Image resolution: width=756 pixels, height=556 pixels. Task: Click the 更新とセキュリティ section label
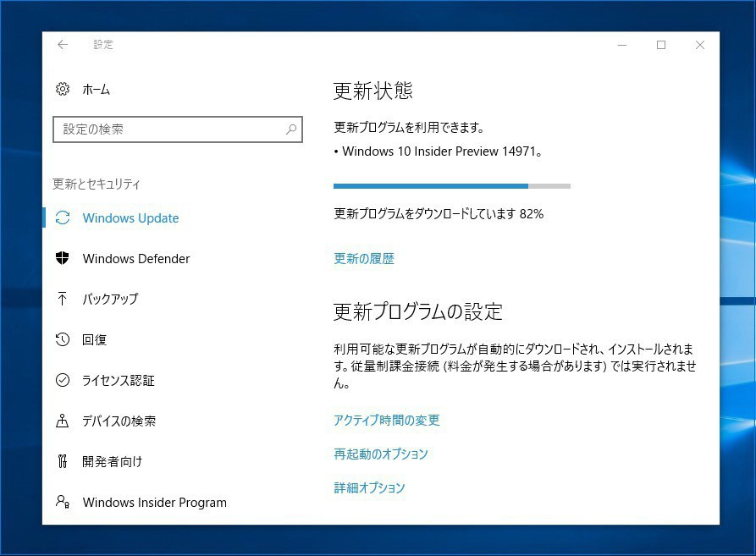97,184
